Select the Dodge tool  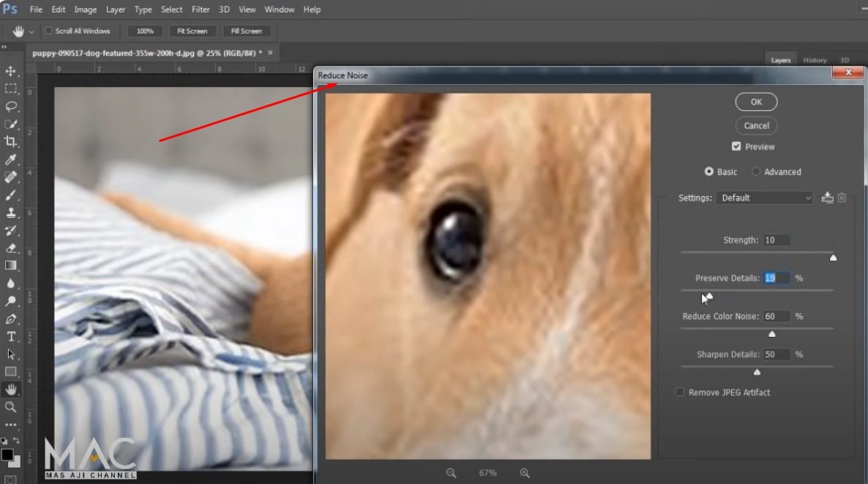10,301
